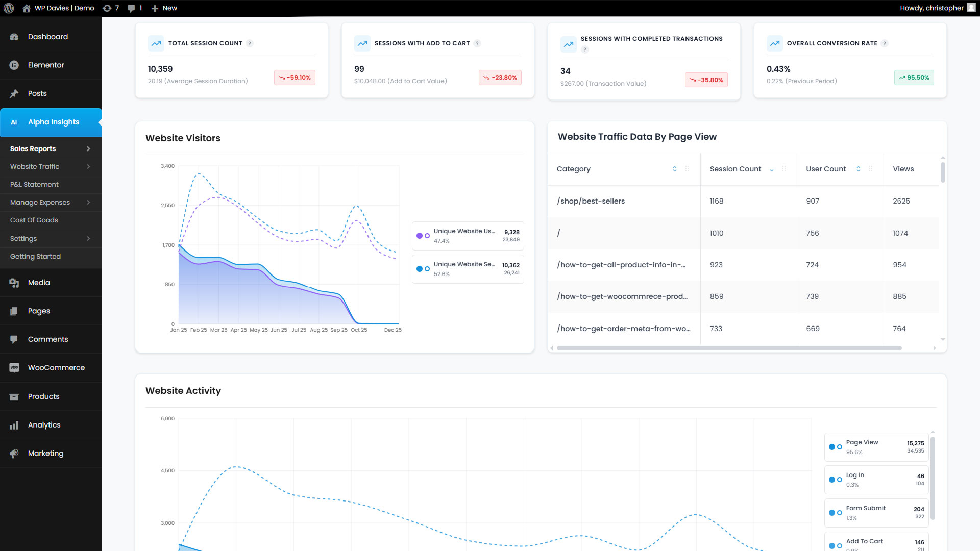Open the Total Session Count help tooltip icon
This screenshot has width=980, height=551.
250,43
